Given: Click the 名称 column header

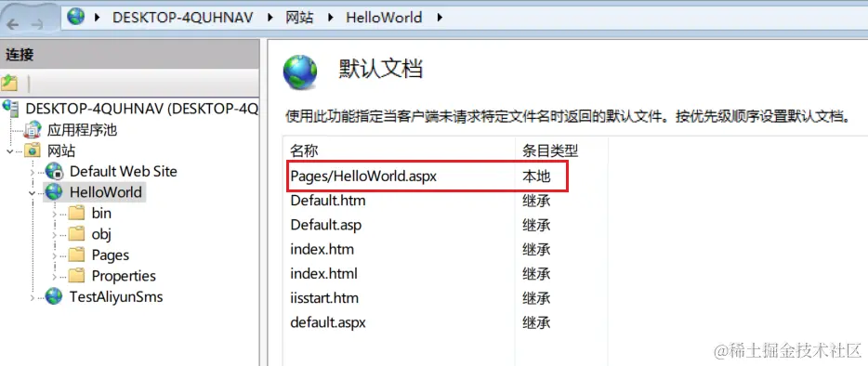Looking at the screenshot, I should pyautogui.click(x=304, y=150).
